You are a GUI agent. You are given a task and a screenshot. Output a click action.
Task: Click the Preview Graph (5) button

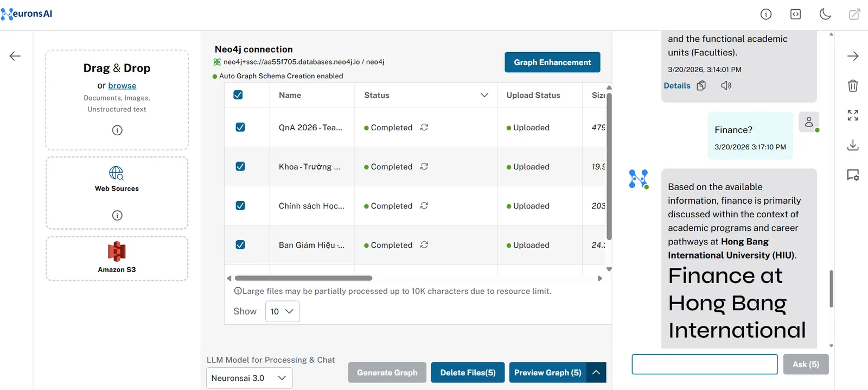[x=548, y=373]
